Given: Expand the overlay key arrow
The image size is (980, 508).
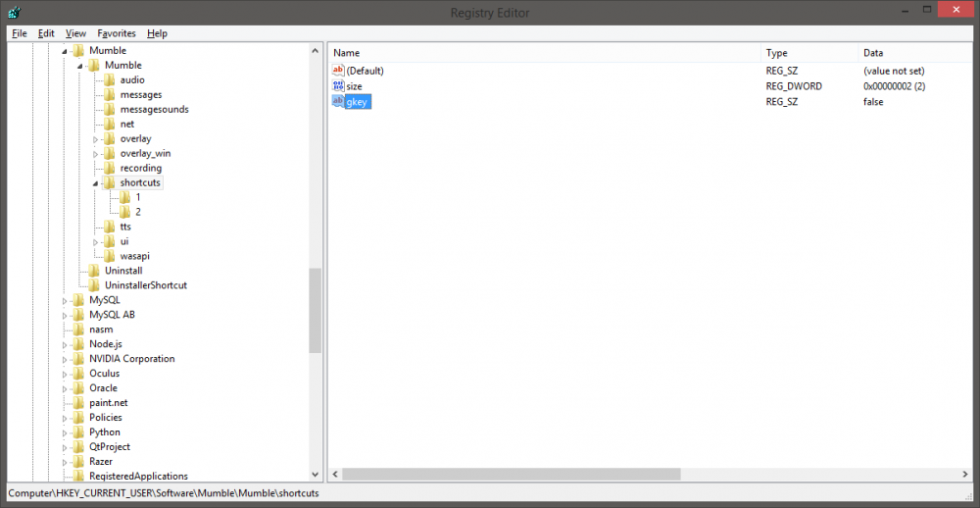Looking at the screenshot, I should pos(96,139).
